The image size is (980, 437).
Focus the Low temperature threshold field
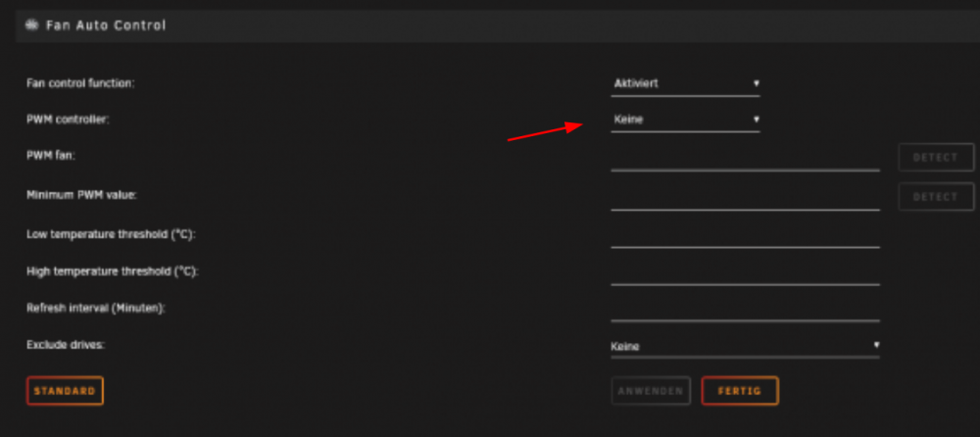pyautogui.click(x=745, y=235)
